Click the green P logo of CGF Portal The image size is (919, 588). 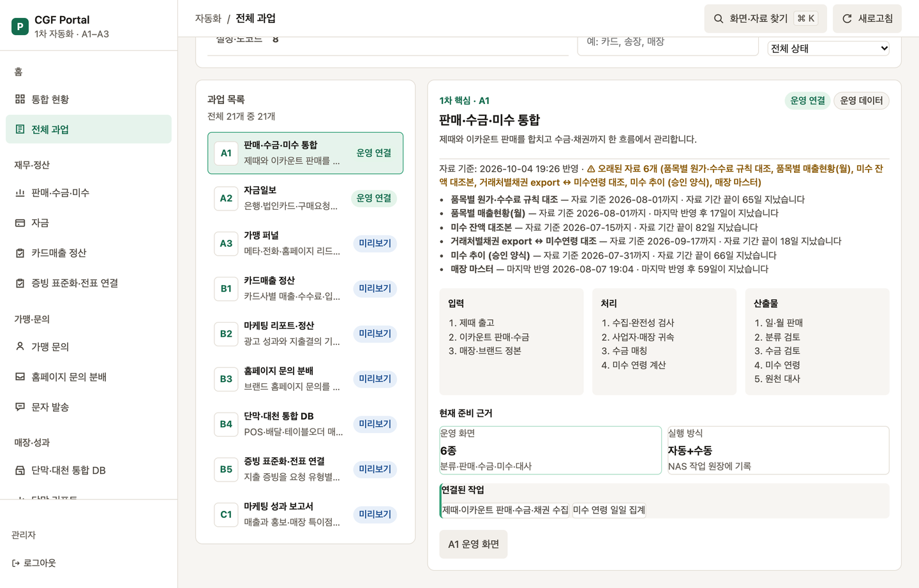pyautogui.click(x=20, y=26)
